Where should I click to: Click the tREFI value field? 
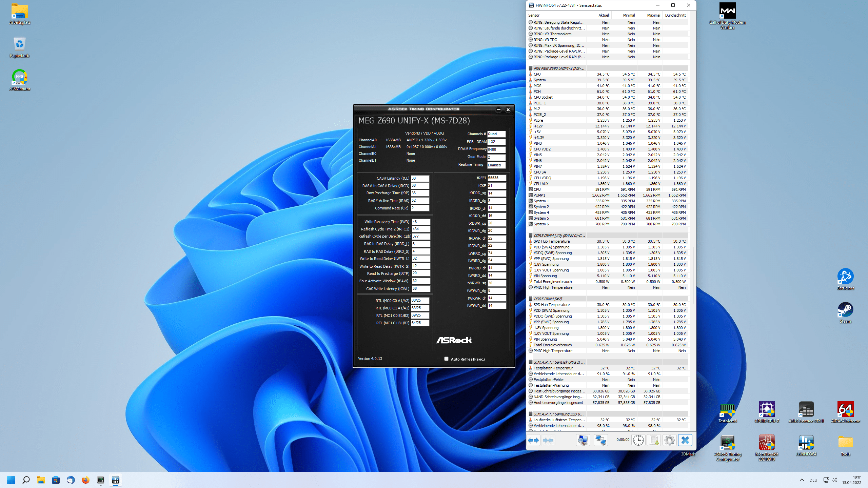[x=497, y=178]
